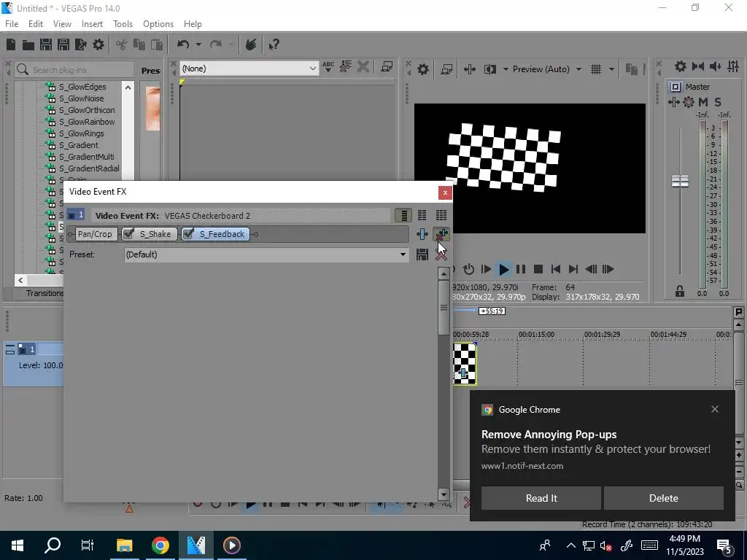Viewport: 747px width, 560px height.
Task: Pause the video preview
Action: (x=521, y=269)
